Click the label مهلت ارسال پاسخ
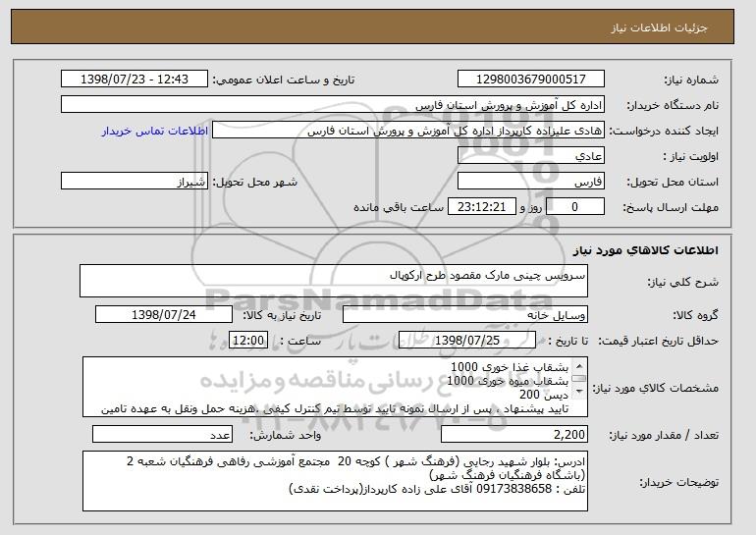The height and width of the screenshot is (535, 756). [x=671, y=207]
